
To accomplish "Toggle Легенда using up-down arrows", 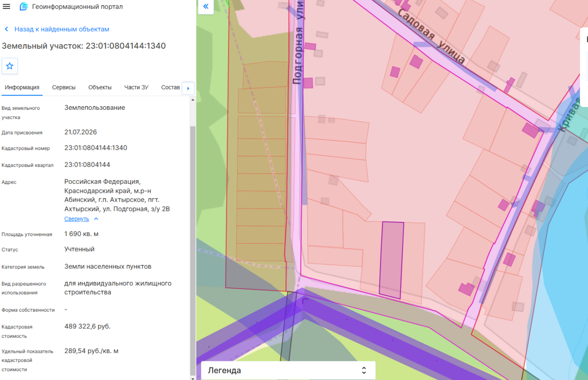I will click(x=364, y=370).
